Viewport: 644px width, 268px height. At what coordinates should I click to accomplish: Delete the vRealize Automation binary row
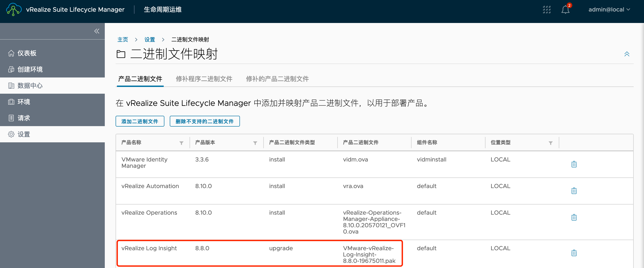[574, 191]
